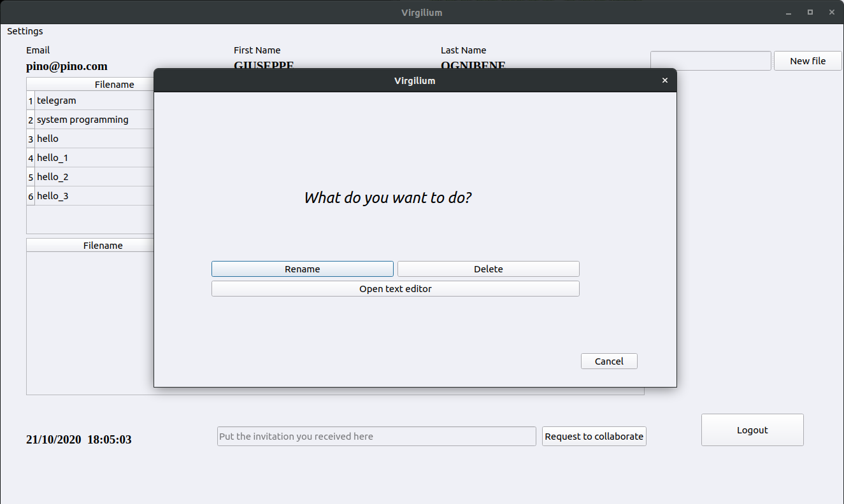Click the Logout button
This screenshot has width=844, height=504.
[752, 430]
